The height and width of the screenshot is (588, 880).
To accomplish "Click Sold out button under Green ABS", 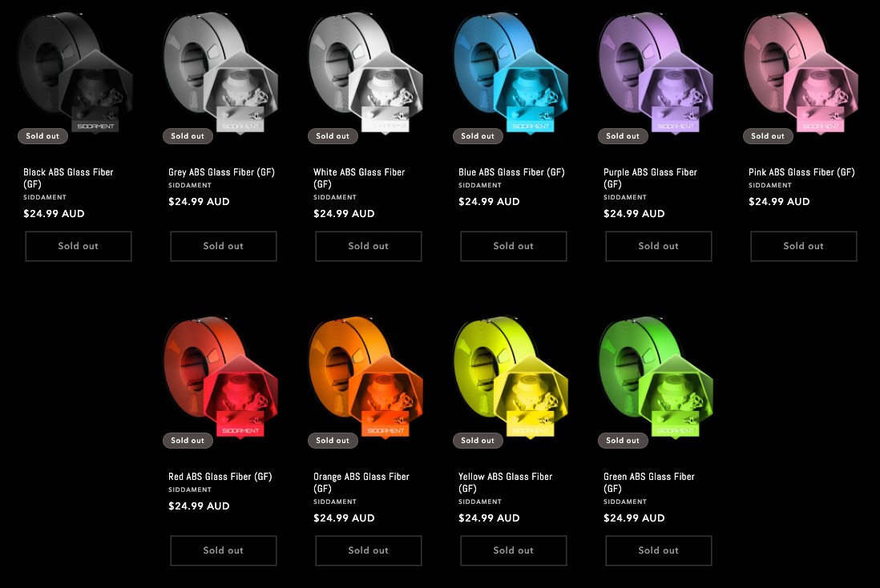I will click(658, 550).
